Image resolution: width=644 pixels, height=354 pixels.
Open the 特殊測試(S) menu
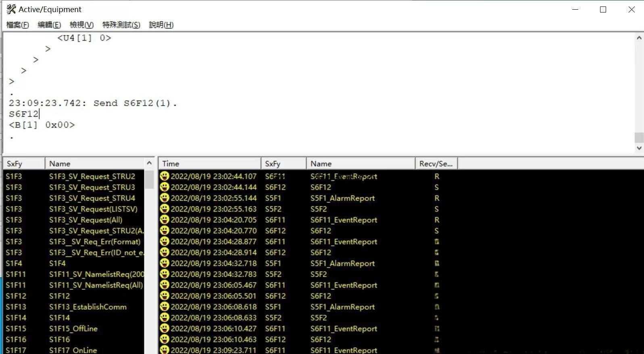click(121, 25)
